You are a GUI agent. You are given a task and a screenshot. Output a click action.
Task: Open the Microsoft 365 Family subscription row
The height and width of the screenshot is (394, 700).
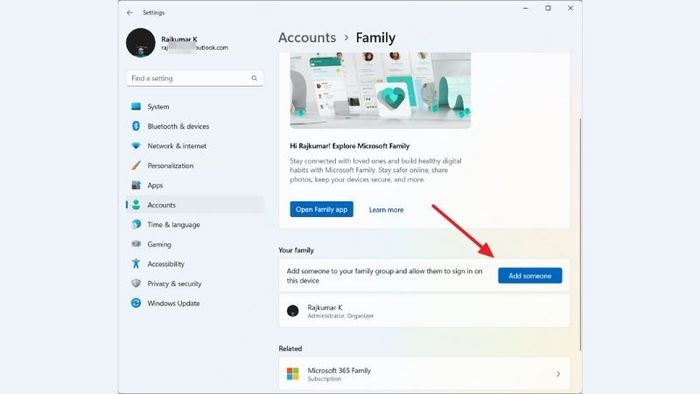click(x=424, y=373)
